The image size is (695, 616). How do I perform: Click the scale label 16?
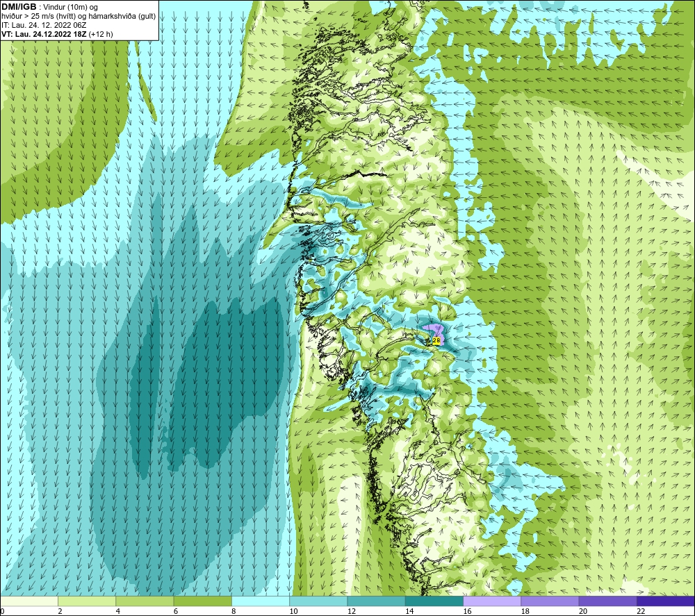[467, 612]
